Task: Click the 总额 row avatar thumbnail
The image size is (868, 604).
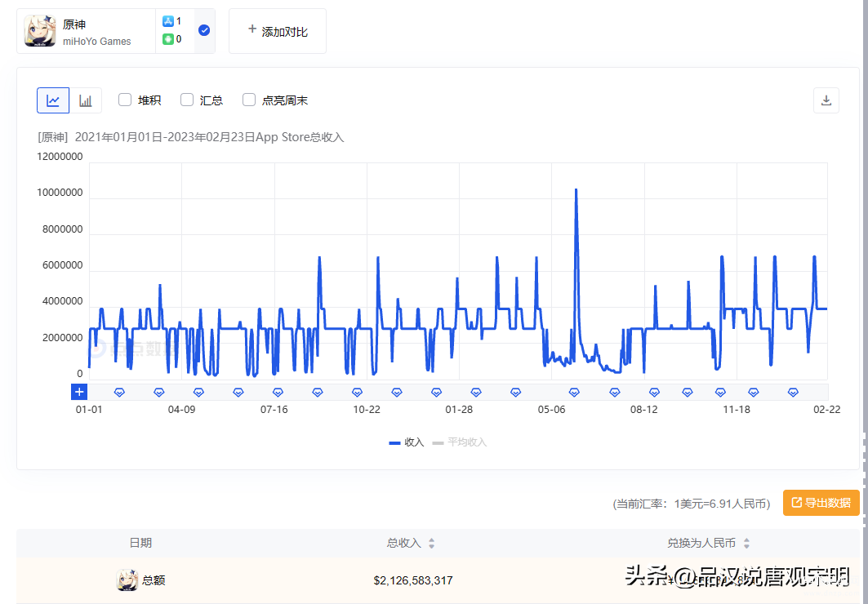Action: click(127, 580)
